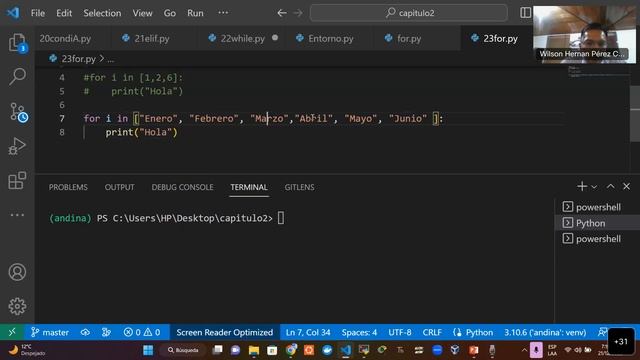
Task: Open the PROBLEMS panel tab
Action: coord(68,187)
